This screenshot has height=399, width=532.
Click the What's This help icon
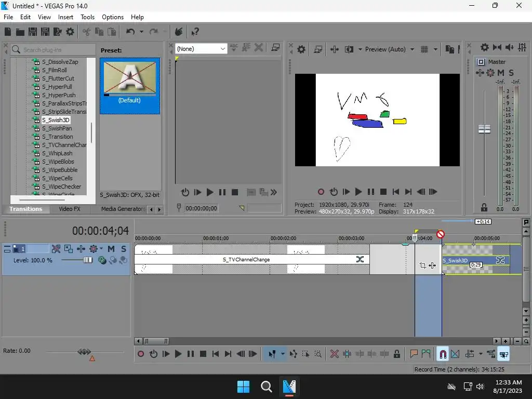(195, 32)
